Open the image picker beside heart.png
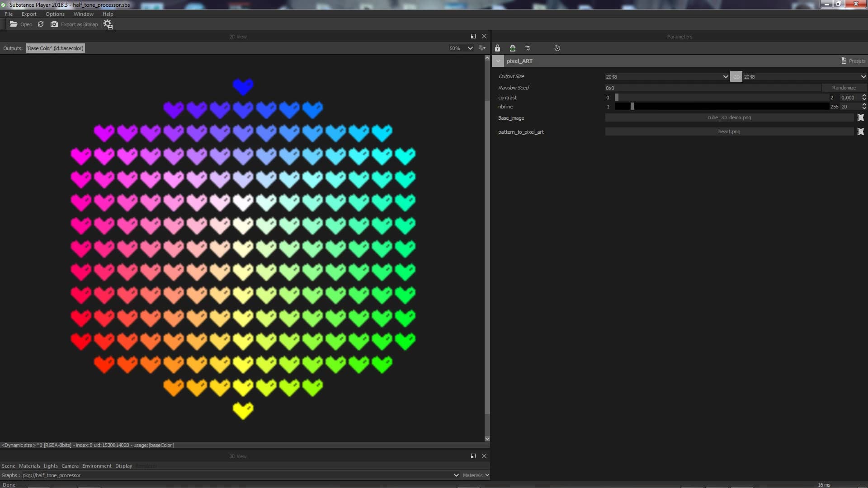The width and height of the screenshot is (868, 488). tap(861, 131)
